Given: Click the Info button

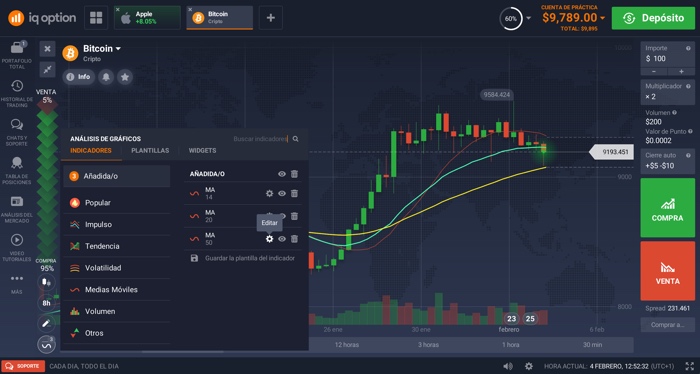Looking at the screenshot, I should coord(79,77).
